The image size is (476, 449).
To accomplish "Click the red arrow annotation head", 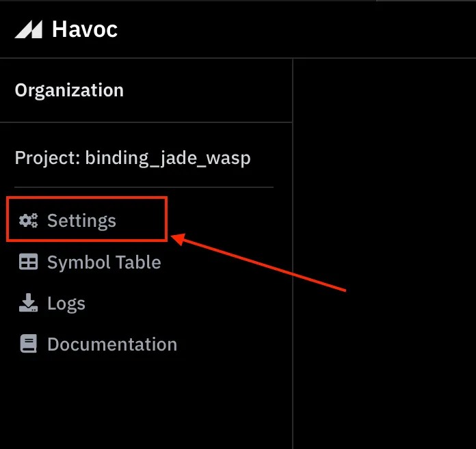I will [x=178, y=239].
